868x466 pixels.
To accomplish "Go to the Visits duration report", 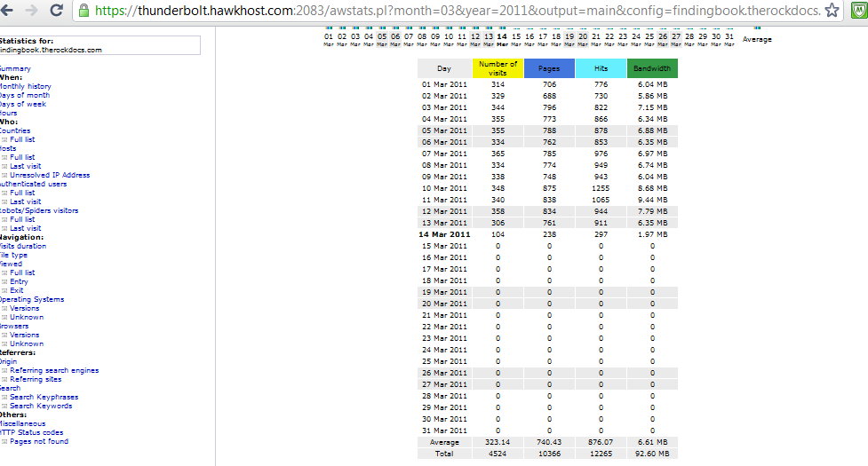I will pos(23,246).
